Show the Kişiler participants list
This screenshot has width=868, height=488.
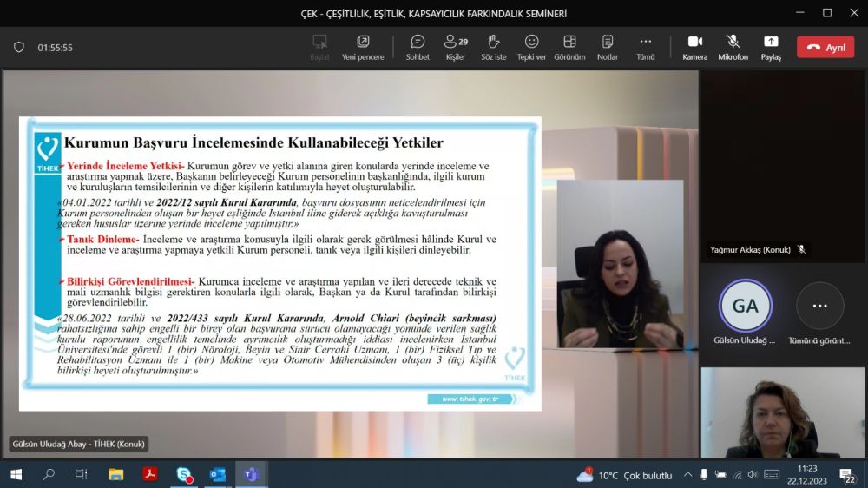[455, 47]
